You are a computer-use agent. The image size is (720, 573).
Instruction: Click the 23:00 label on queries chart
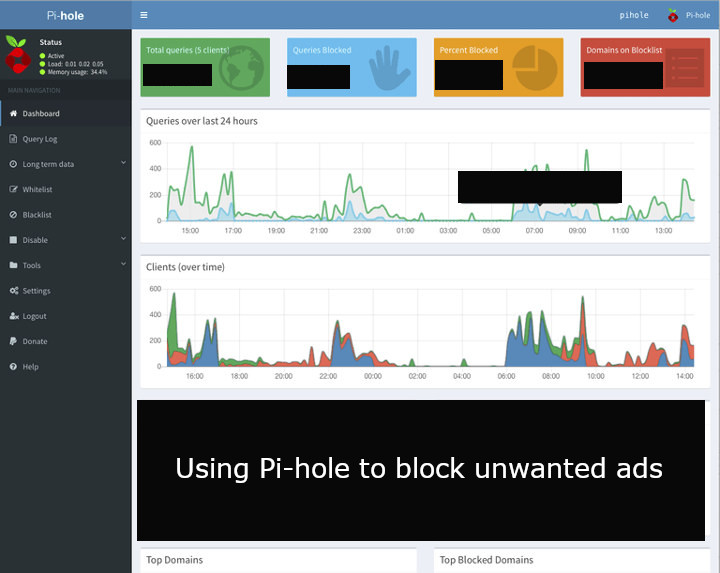[362, 230]
